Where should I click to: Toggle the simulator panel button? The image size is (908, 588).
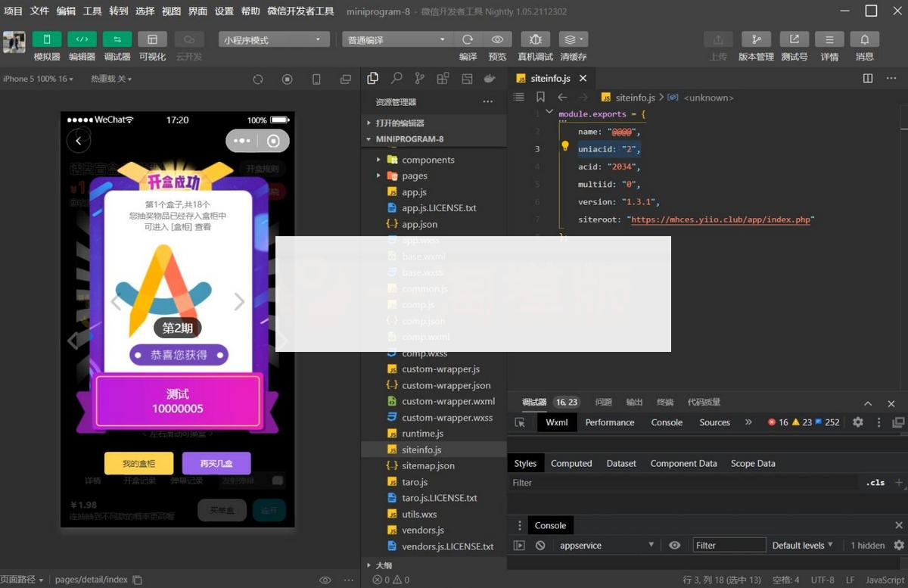coord(47,39)
